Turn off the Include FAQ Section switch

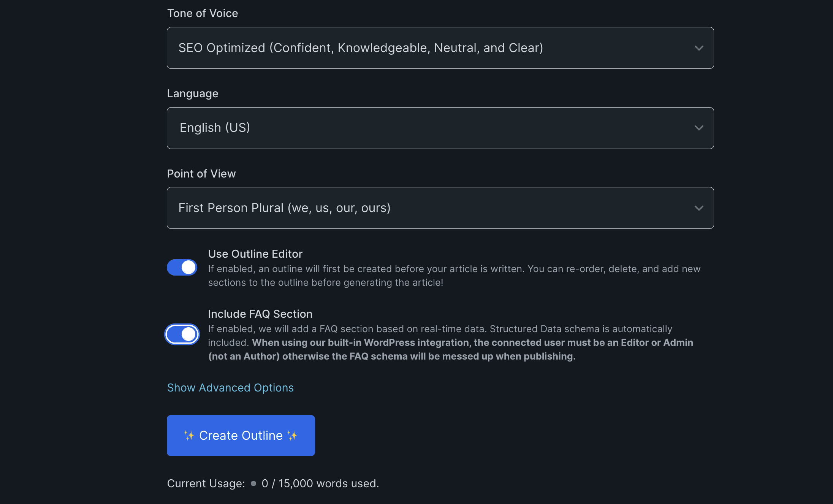182,334
